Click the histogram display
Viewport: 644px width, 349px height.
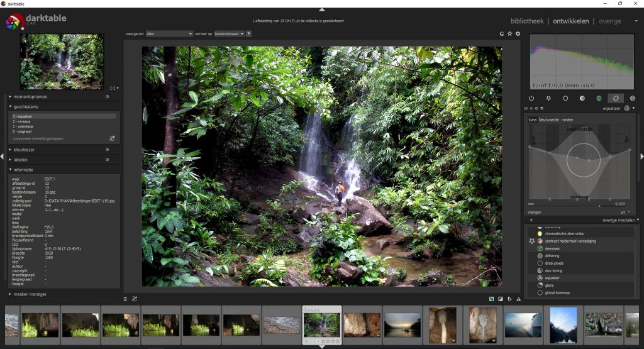[x=582, y=62]
